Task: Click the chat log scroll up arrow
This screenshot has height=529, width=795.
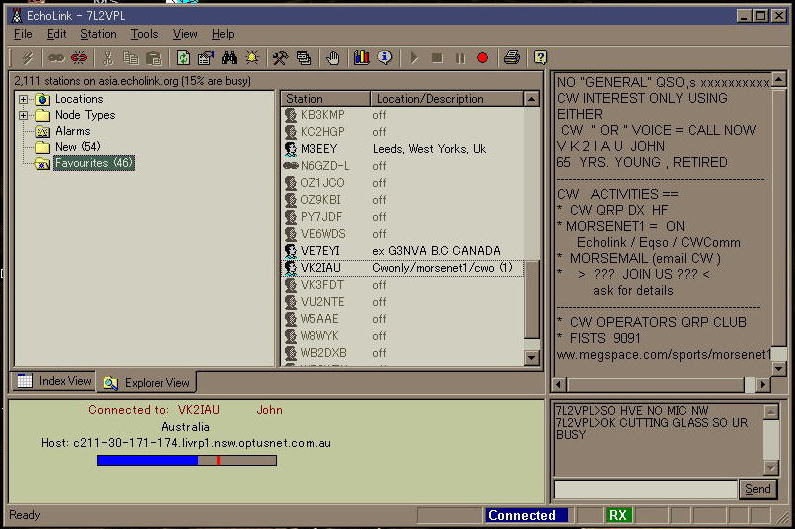Action: (x=771, y=411)
